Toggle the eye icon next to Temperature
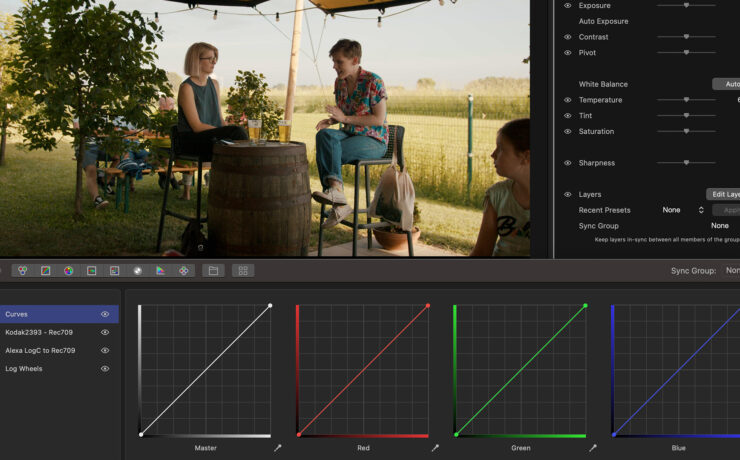 [x=568, y=100]
